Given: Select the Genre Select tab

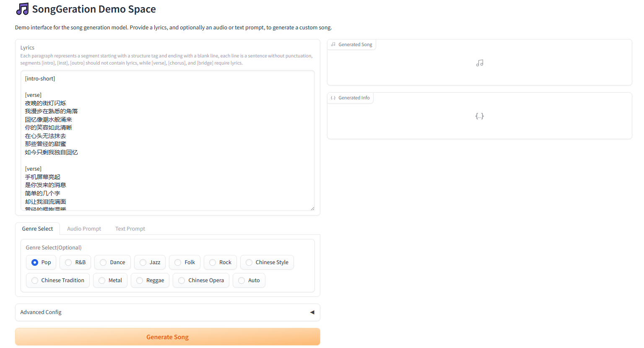Looking at the screenshot, I should pos(37,229).
